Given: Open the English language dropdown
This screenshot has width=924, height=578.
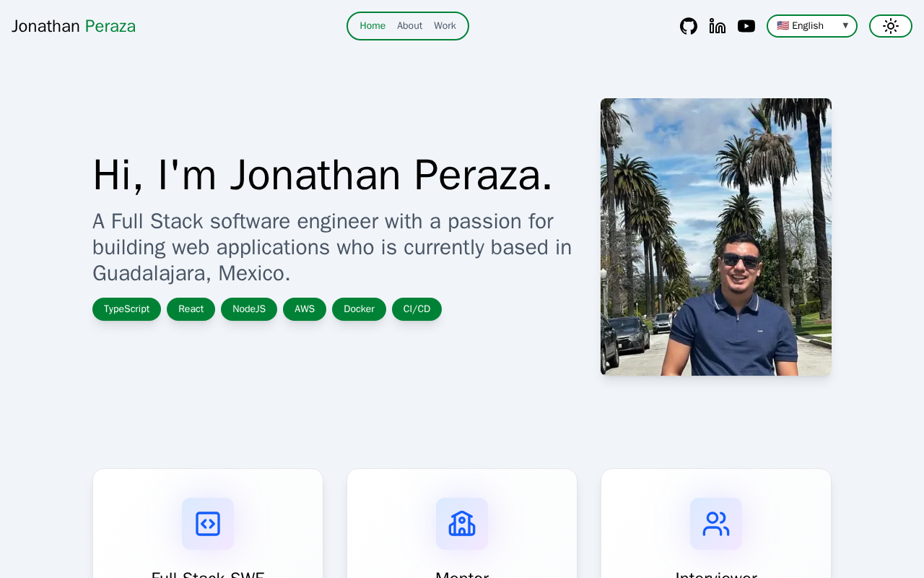Looking at the screenshot, I should point(812,26).
